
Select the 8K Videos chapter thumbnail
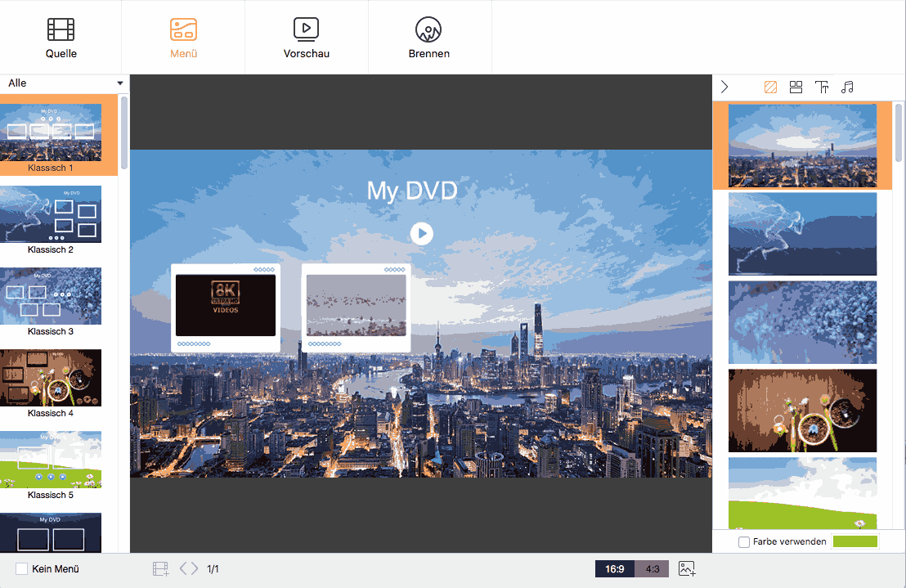pos(226,307)
